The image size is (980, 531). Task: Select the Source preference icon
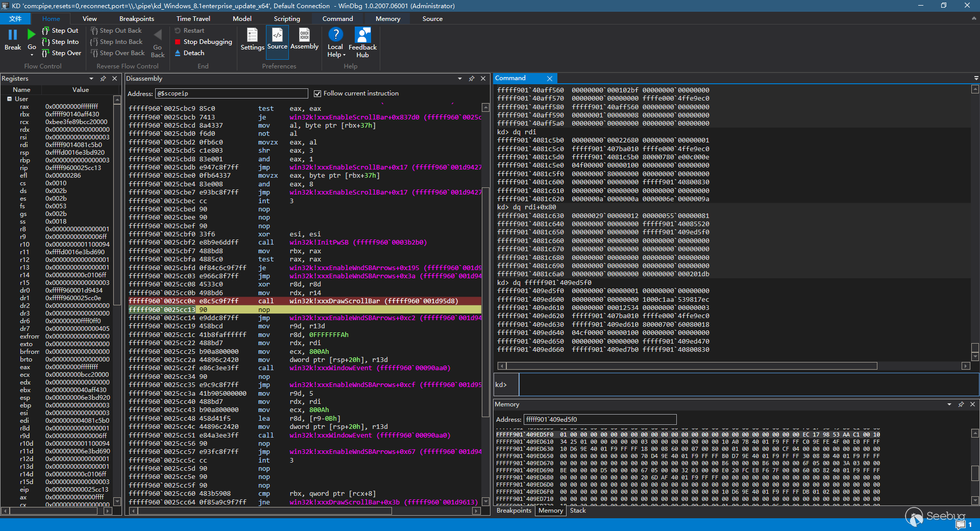coord(277,35)
